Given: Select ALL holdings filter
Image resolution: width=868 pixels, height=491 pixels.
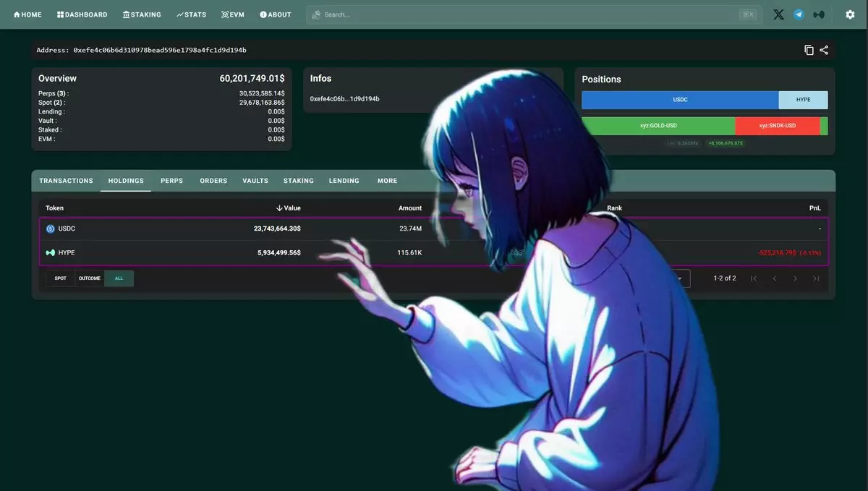Looking at the screenshot, I should click(119, 278).
